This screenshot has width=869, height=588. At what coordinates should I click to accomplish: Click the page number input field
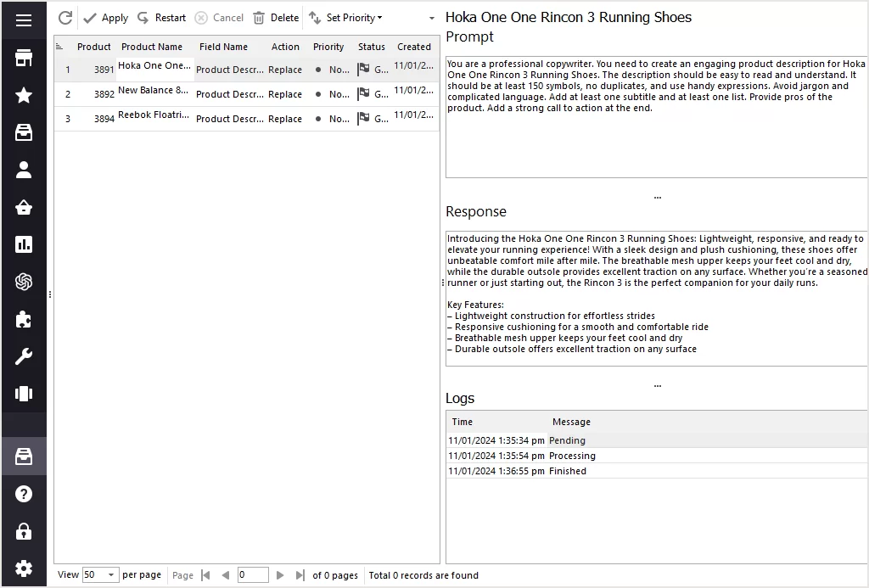[253, 575]
